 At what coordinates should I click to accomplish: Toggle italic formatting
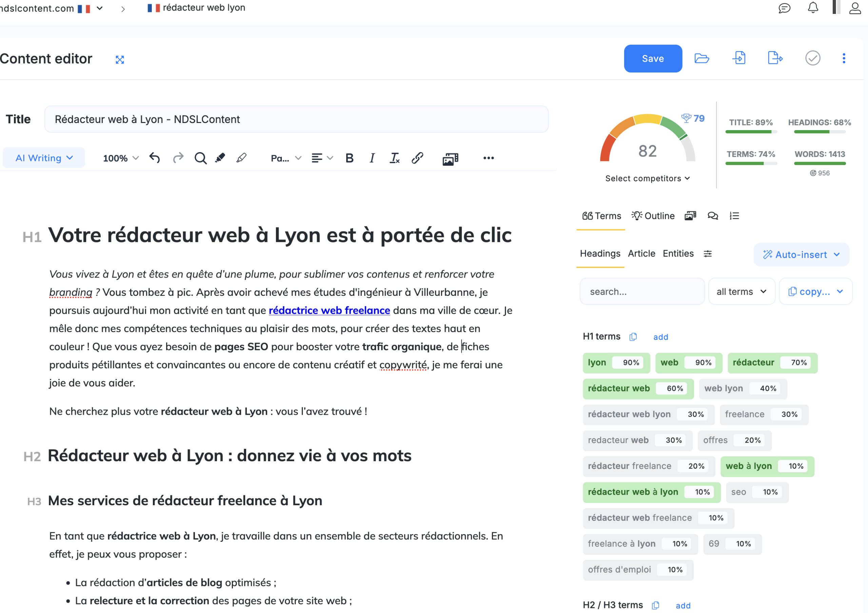(372, 158)
